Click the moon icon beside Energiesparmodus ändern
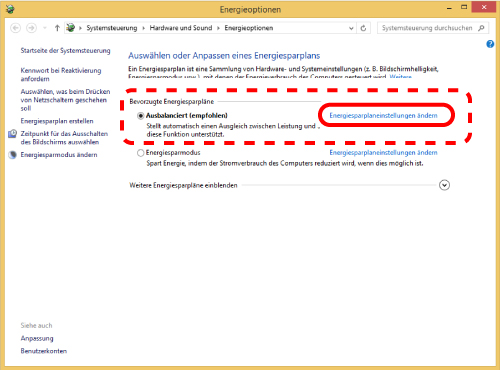500x370 pixels. click(13, 155)
